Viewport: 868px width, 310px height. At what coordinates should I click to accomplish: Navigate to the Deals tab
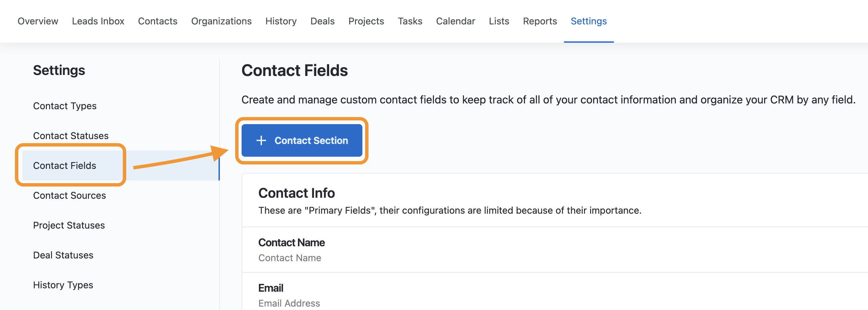(322, 21)
